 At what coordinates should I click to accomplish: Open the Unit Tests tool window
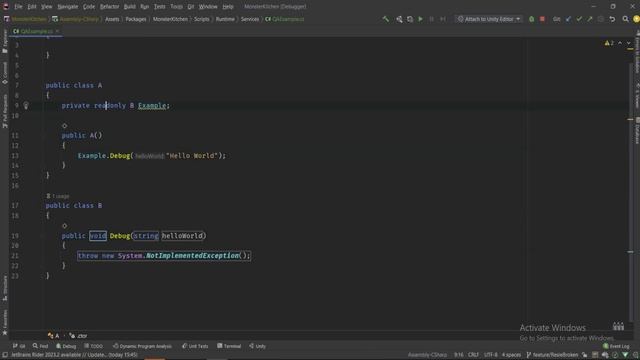(195, 346)
